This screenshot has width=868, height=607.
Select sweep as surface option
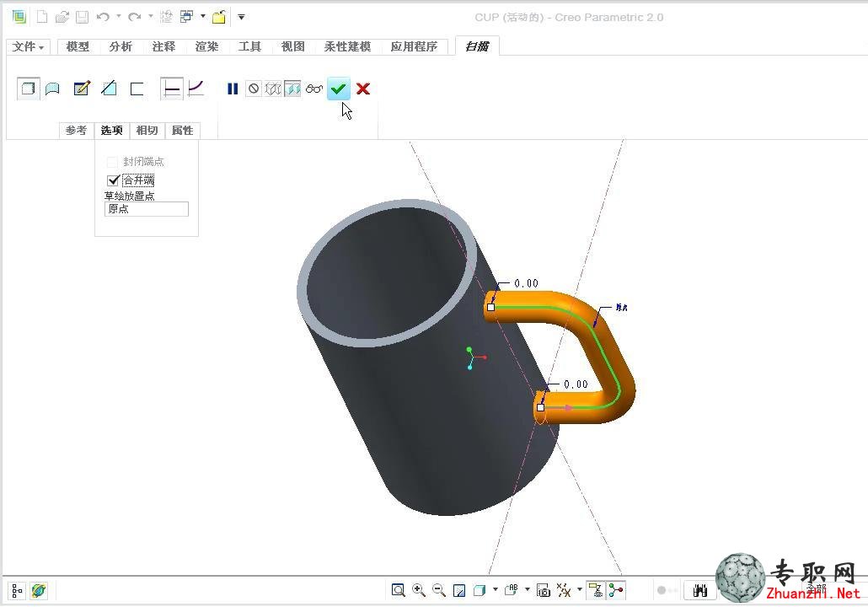52,89
